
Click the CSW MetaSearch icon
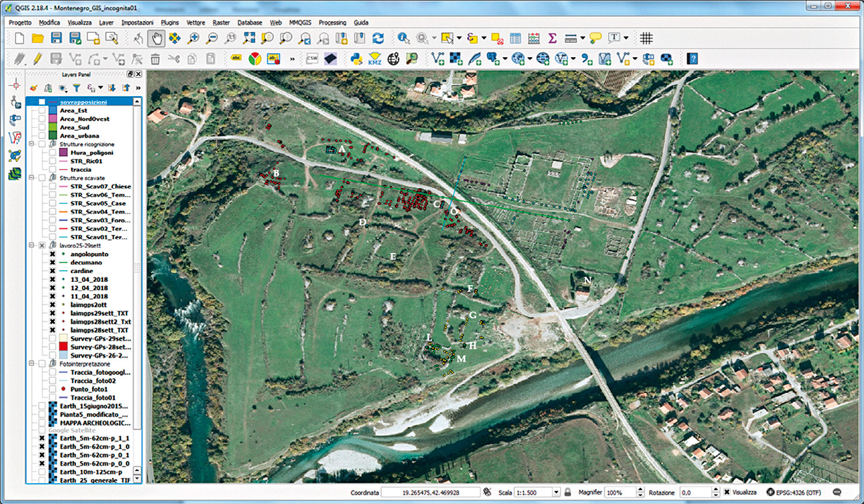tap(312, 58)
